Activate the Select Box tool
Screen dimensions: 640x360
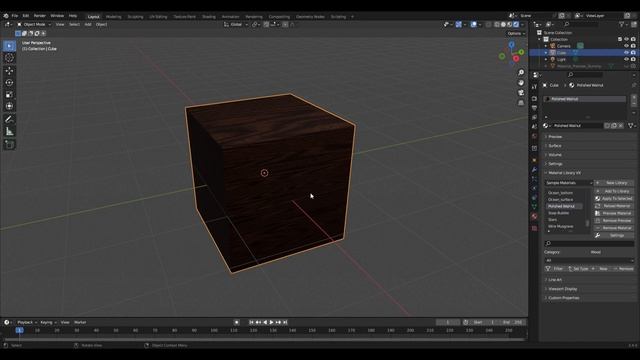[9, 46]
